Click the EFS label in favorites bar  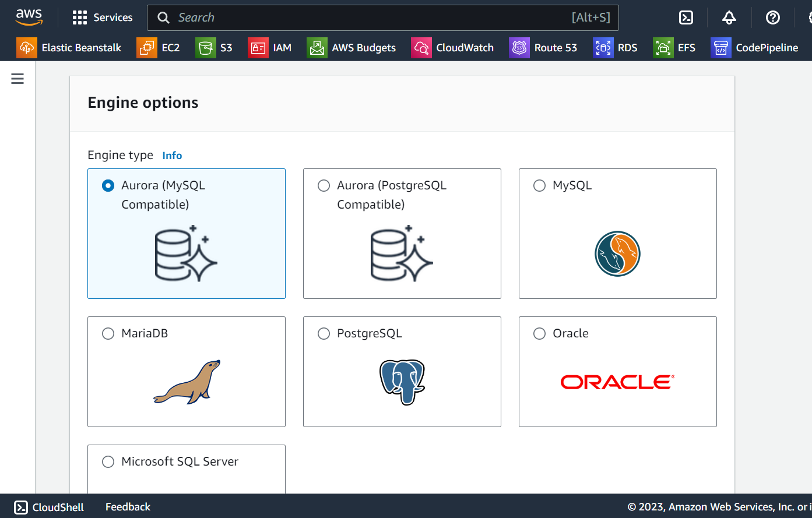pos(687,48)
